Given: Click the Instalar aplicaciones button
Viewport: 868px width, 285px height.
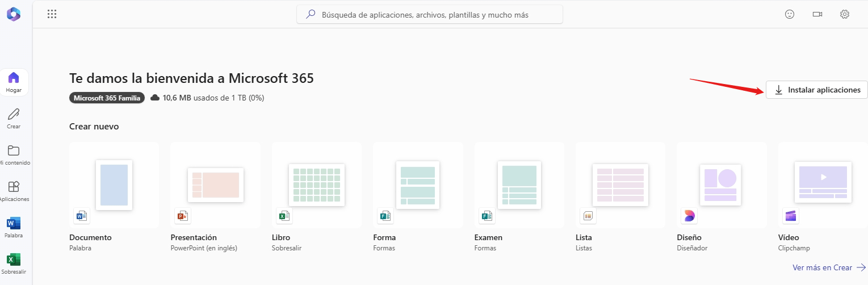Looking at the screenshot, I should (x=817, y=90).
